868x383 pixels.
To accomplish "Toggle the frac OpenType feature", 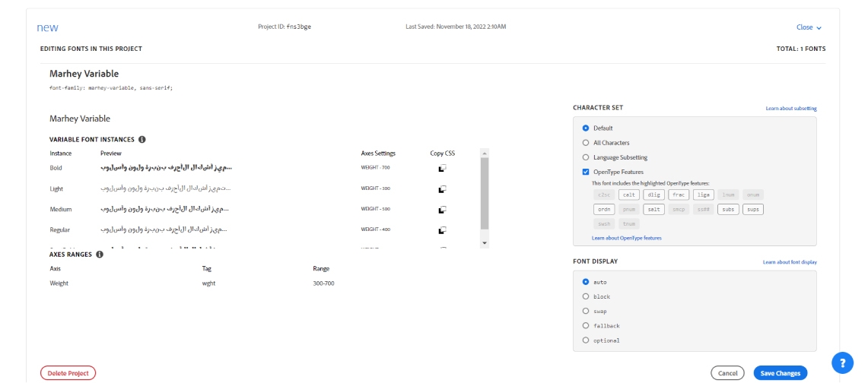I will tap(679, 195).
